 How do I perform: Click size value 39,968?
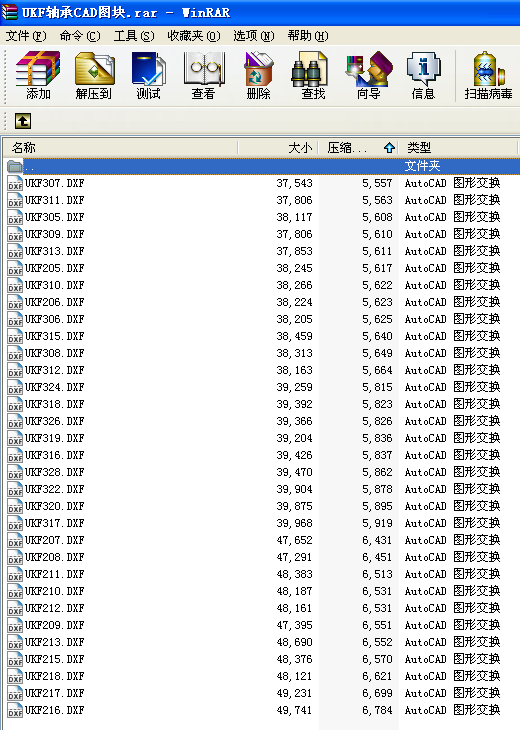294,523
